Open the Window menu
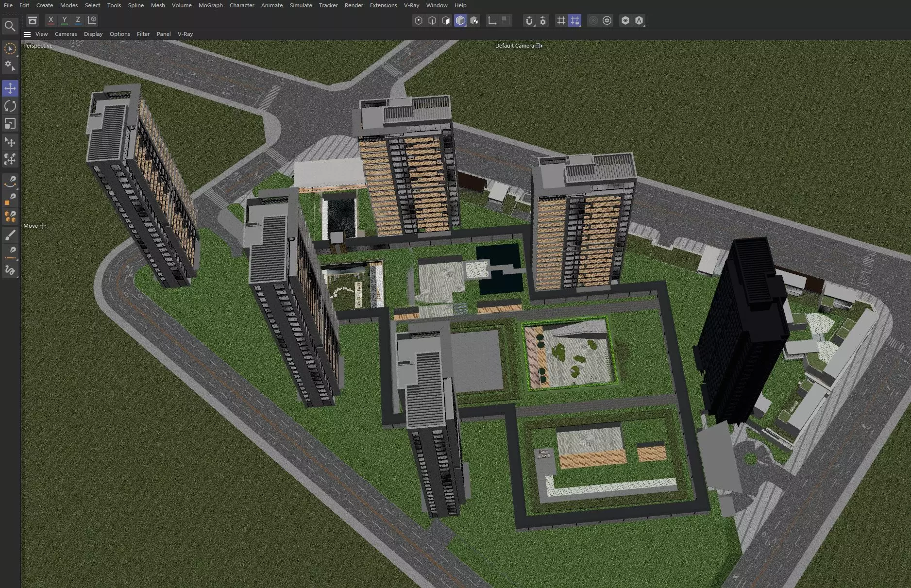Viewport: 911px width, 588px height. pos(437,5)
